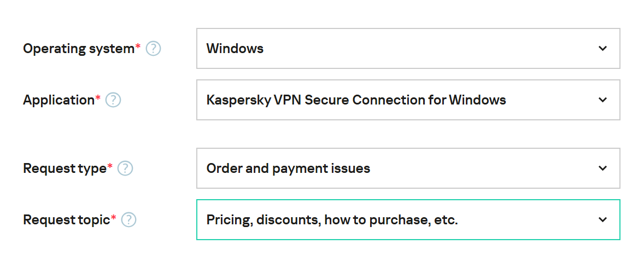Screen dimensions: 644x273
Task: Click the red asterisk after Application
Action: click(x=98, y=97)
